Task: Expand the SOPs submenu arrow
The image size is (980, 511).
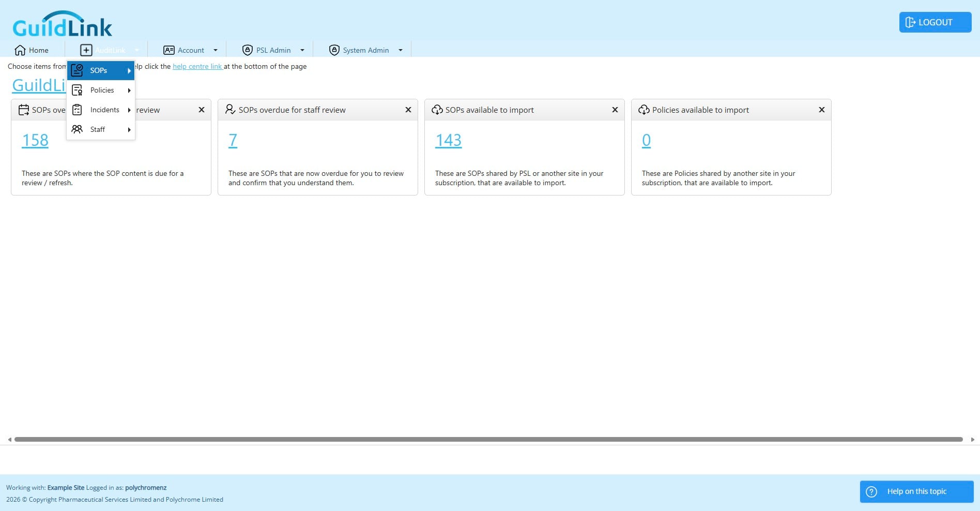Action: tap(129, 71)
